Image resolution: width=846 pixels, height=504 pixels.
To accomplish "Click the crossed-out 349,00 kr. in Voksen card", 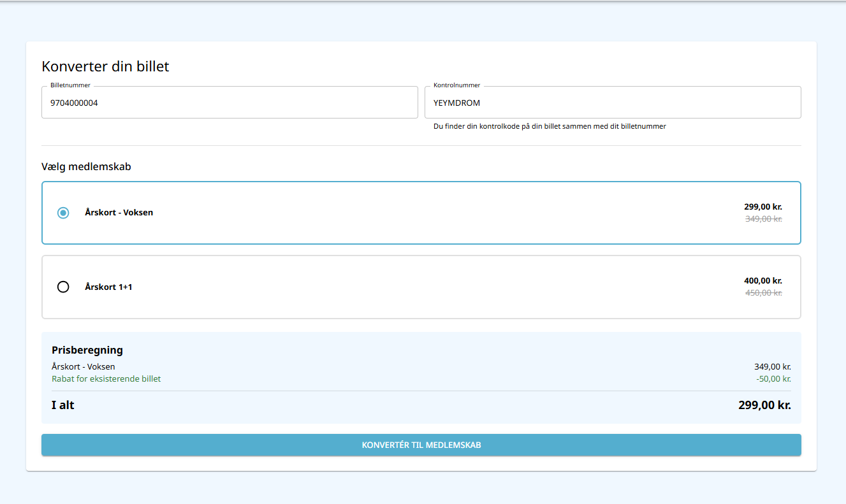I will click(x=763, y=219).
